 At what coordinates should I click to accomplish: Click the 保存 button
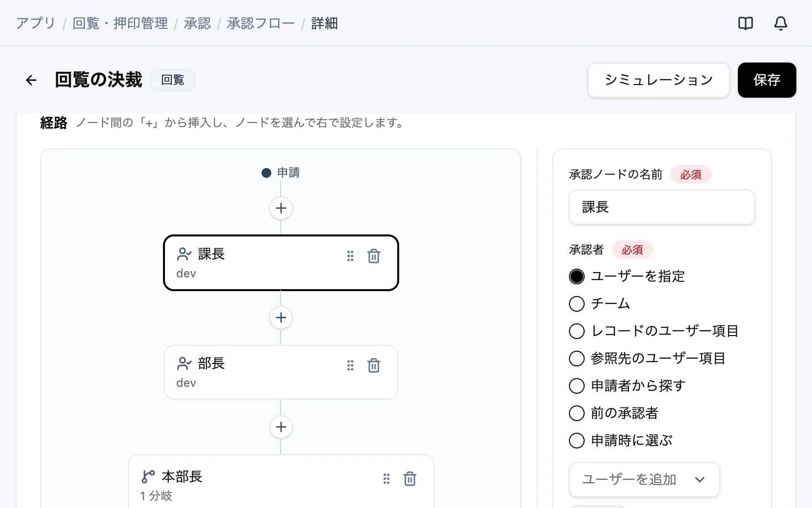(x=767, y=80)
